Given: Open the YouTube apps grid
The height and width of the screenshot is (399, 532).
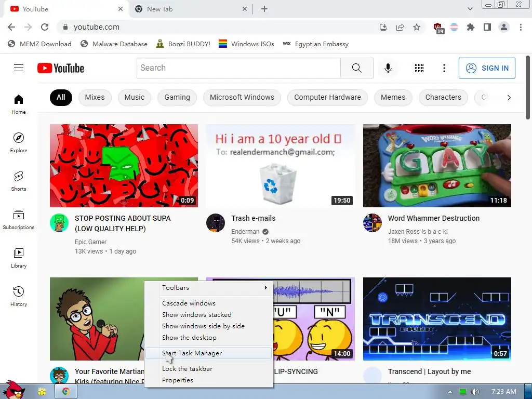Looking at the screenshot, I should pyautogui.click(x=419, y=68).
